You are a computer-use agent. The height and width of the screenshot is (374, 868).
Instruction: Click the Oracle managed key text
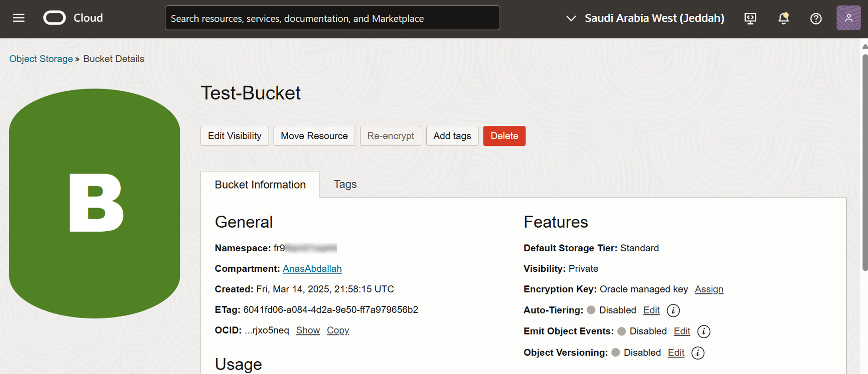(644, 289)
